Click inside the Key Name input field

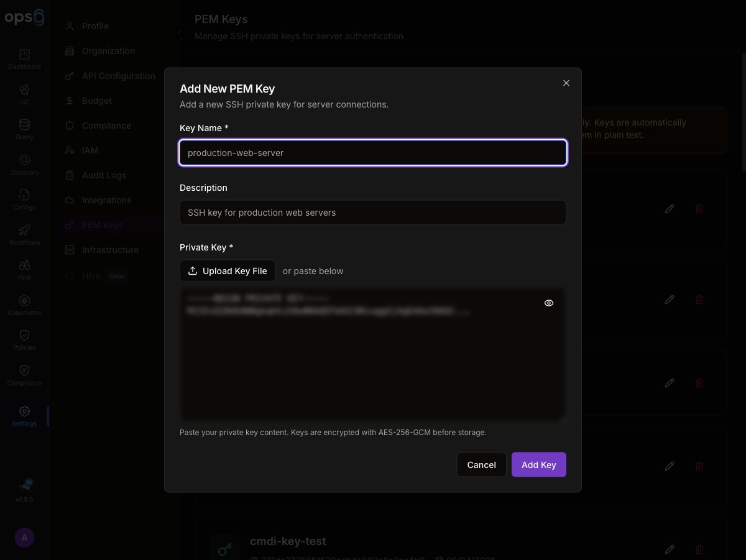tap(373, 152)
